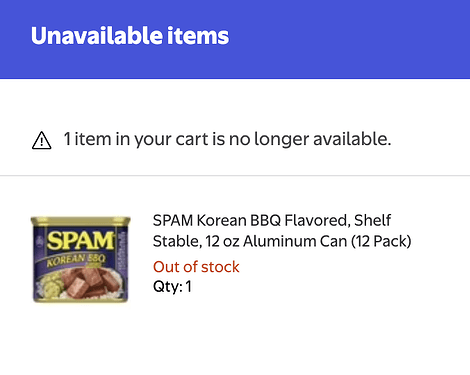
Task: Select the SPAM Korean BBQ Flavored product title
Action: pyautogui.click(x=282, y=231)
